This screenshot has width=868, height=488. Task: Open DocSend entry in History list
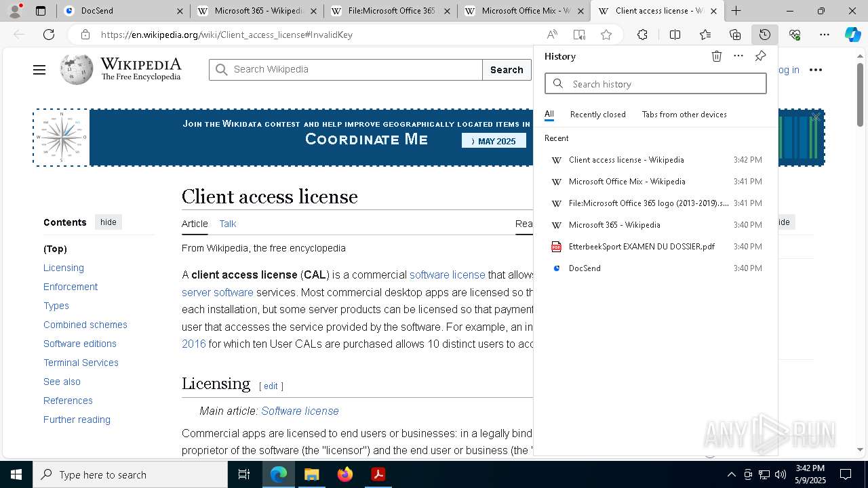[656, 268]
